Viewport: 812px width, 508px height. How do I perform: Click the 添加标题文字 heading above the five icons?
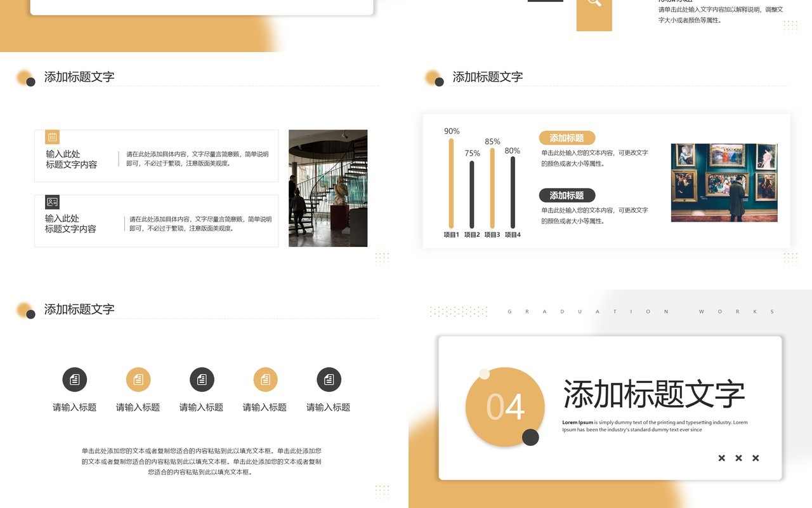pyautogui.click(x=79, y=309)
